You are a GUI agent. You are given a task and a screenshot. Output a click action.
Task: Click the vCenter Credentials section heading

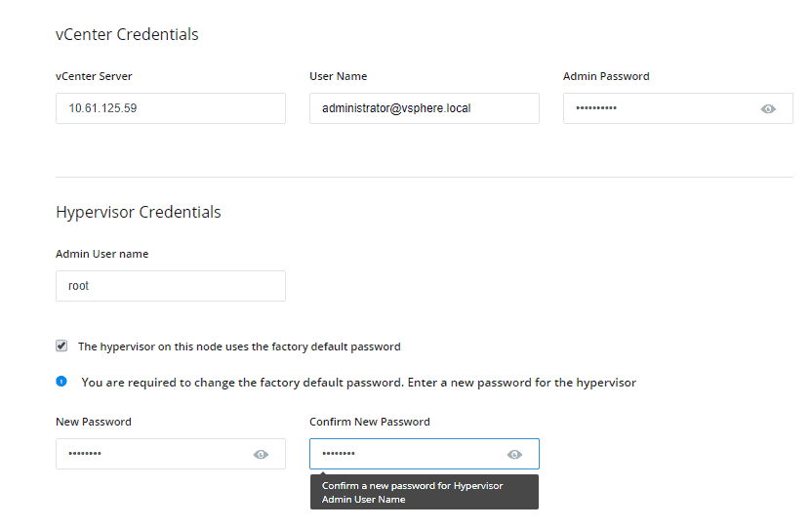coord(127,34)
